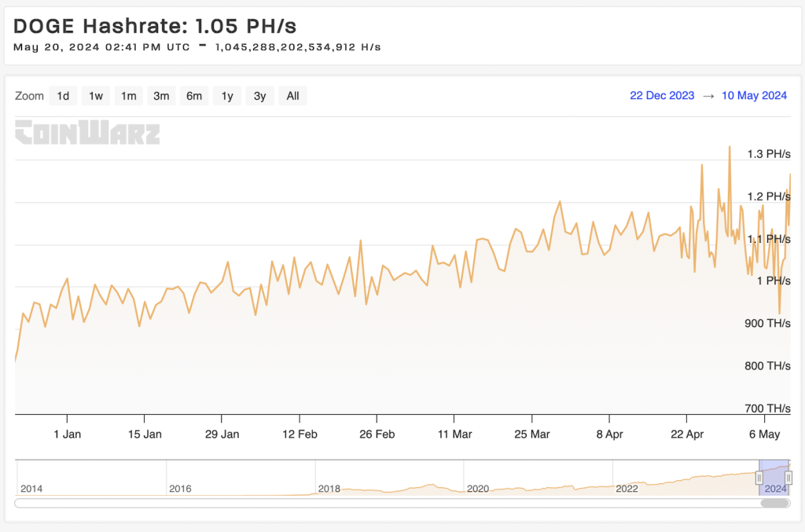
Task: Click the highest hashrate spike peak
Action: coord(730,147)
